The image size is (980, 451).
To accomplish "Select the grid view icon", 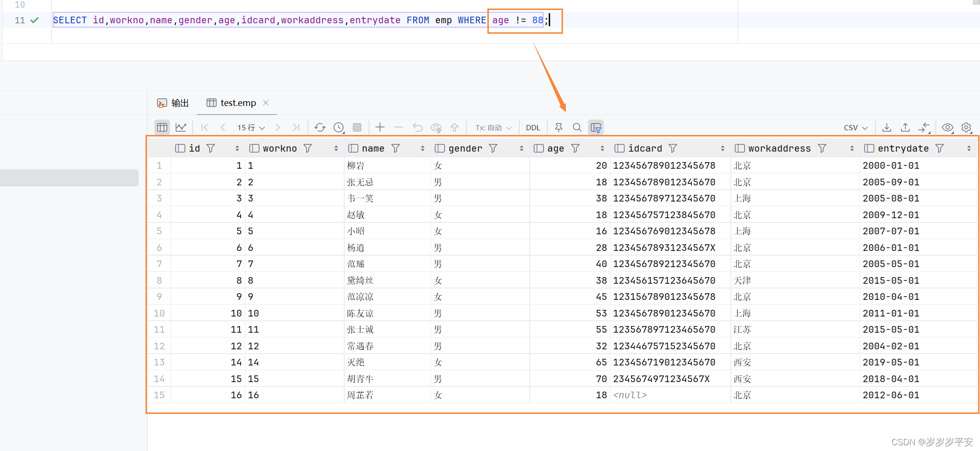I will click(x=162, y=127).
